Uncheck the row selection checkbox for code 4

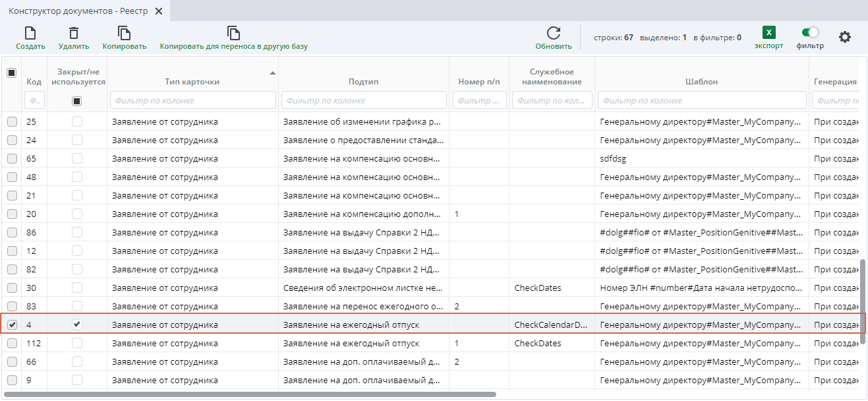pyautogui.click(x=12, y=324)
